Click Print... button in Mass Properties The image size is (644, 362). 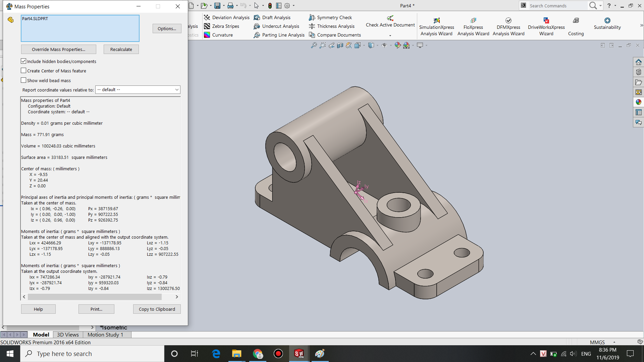(x=96, y=309)
